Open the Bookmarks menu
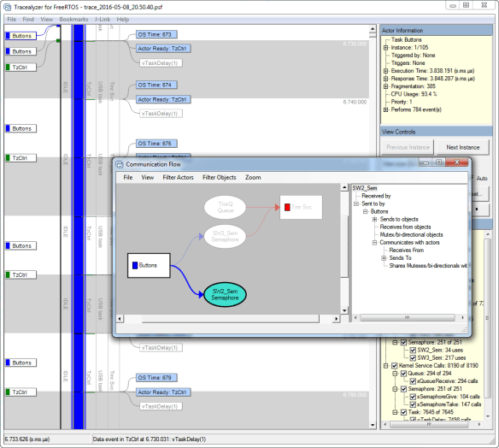The height and width of the screenshot is (448, 499). (73, 20)
